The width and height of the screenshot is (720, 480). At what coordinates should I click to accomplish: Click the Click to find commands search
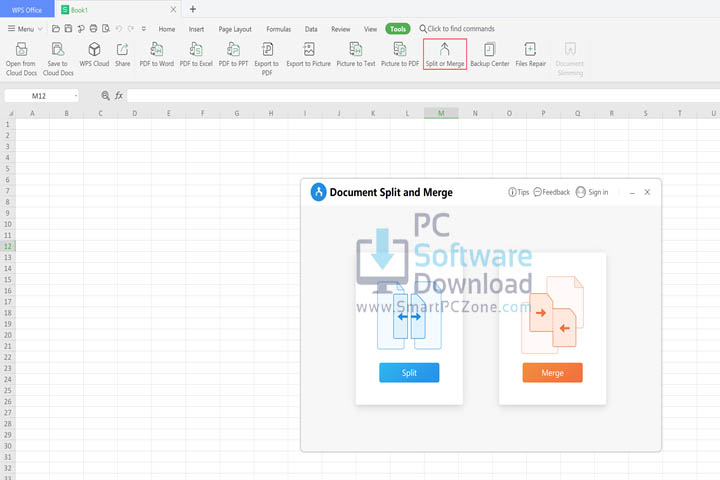[457, 28]
